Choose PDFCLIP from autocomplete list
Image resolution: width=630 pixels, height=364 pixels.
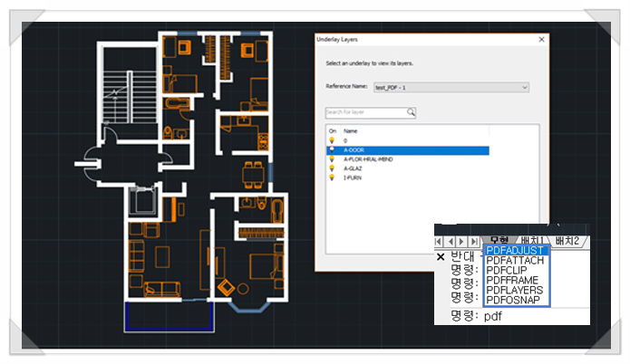click(x=517, y=270)
